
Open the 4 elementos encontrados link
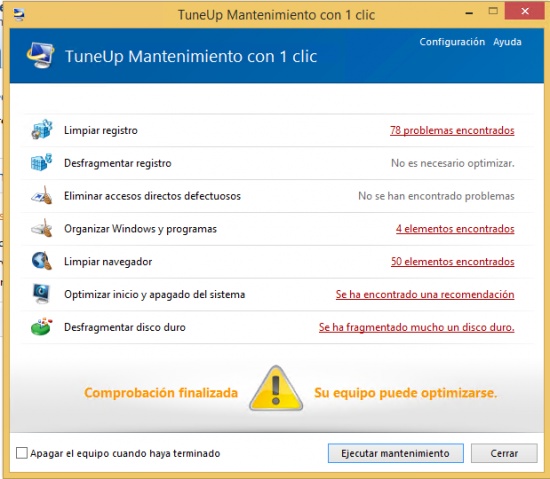tap(455, 229)
